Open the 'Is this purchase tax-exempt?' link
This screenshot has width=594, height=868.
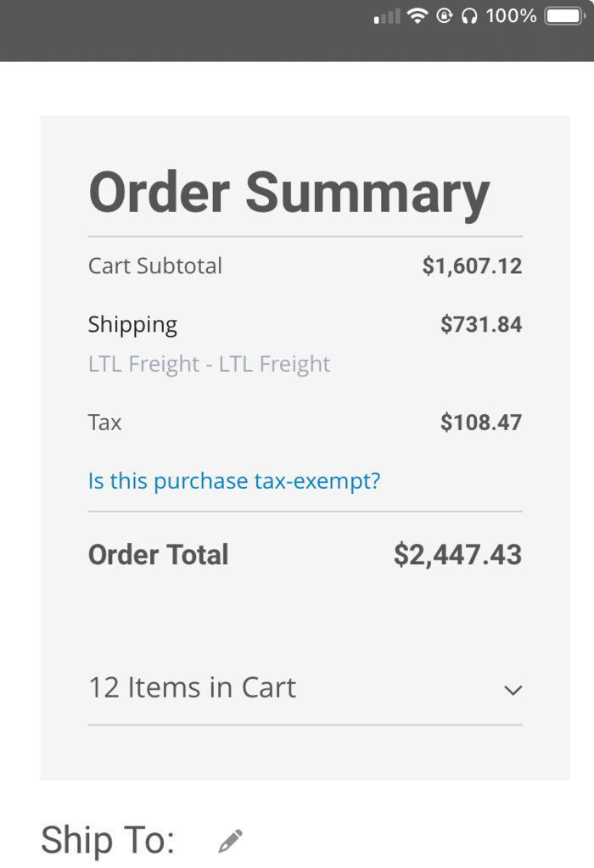pyautogui.click(x=234, y=480)
